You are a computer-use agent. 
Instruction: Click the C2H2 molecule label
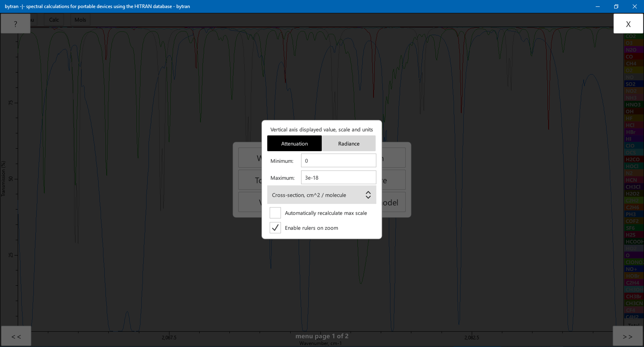(x=634, y=201)
